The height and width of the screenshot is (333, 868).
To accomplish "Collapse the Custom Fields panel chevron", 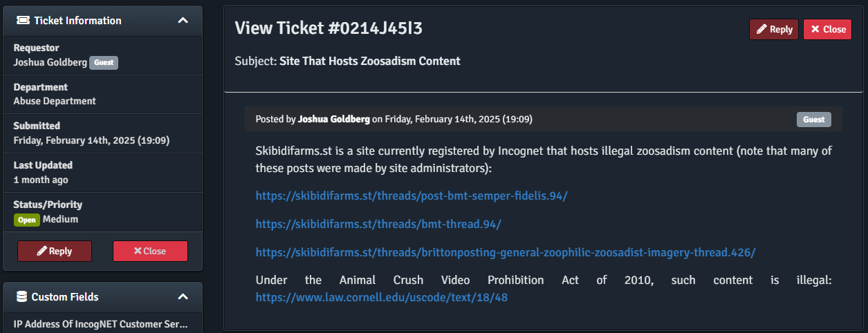I will 183,297.
